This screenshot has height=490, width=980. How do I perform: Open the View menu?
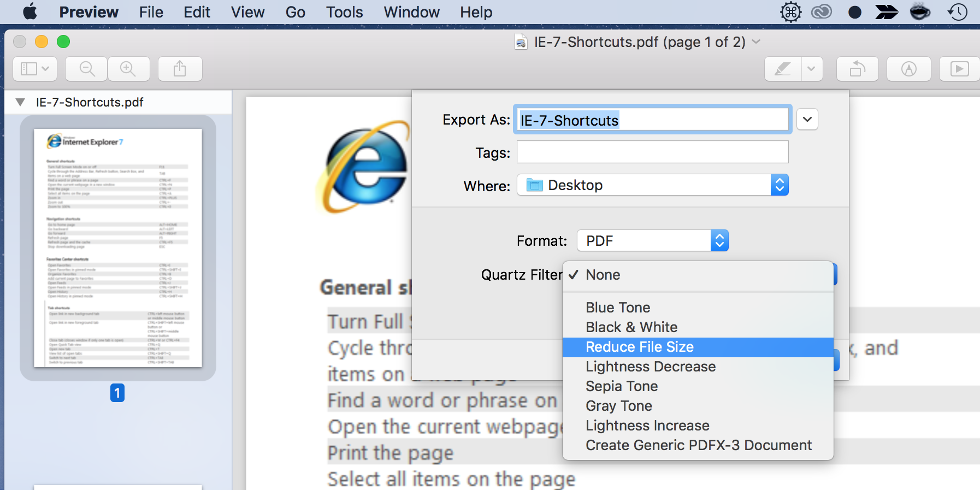click(248, 12)
